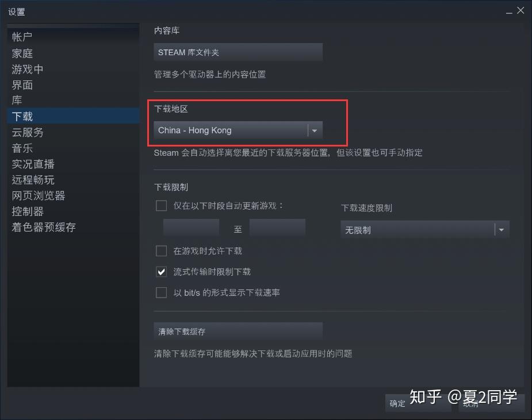Toggle 以 bit/s 的形式显示下载速率 checkbox
This screenshot has width=532, height=420.
[161, 292]
